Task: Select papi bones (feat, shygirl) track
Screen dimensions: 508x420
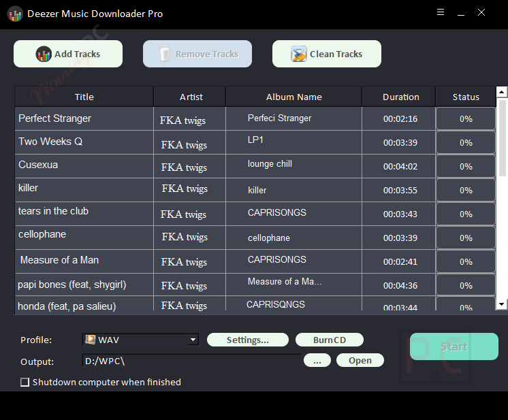Action: point(72,285)
